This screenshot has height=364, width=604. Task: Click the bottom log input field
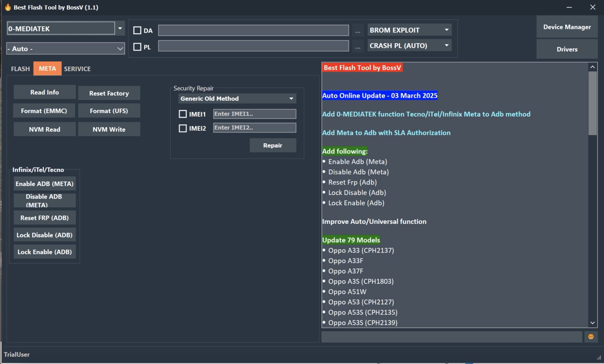[x=452, y=337]
